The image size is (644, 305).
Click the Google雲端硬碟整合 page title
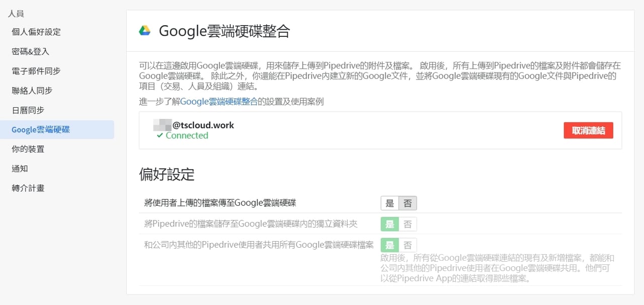224,31
